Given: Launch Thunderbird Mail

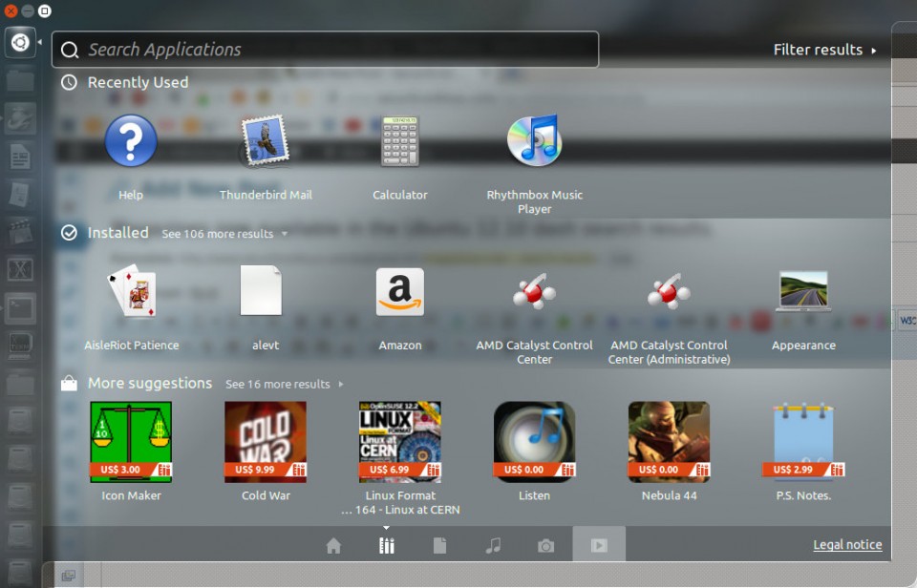Looking at the screenshot, I should coord(266,141).
